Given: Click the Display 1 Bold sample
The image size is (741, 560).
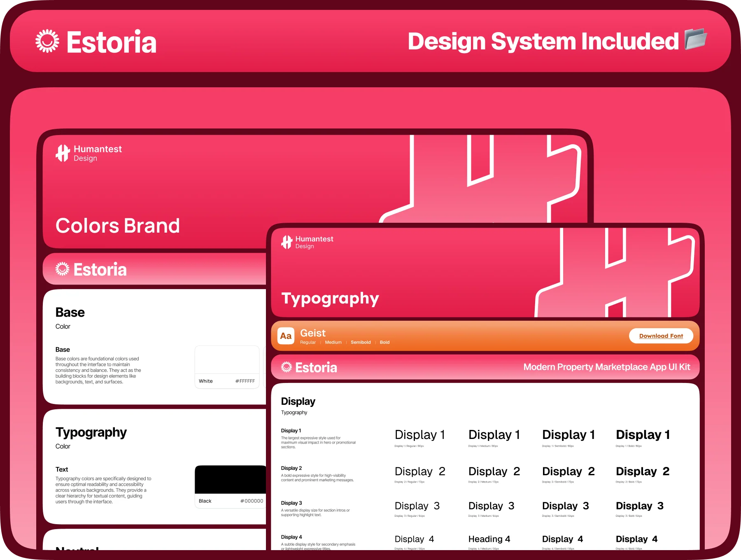Looking at the screenshot, I should 643,435.
